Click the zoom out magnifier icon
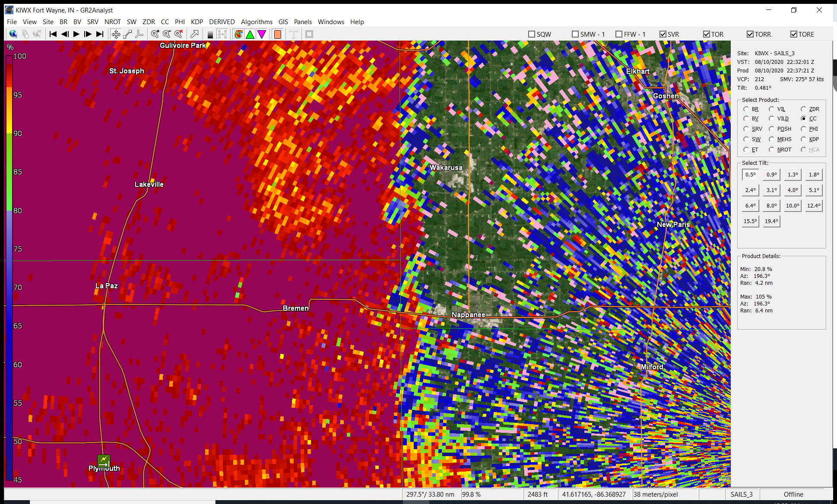This screenshot has height=504, width=837. coord(167,34)
